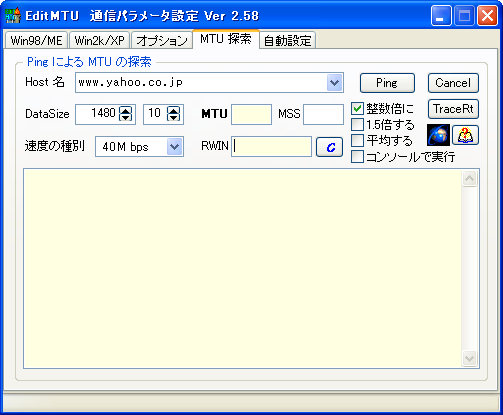Select the オプション tab
This screenshot has width=503, height=415.
[x=162, y=40]
